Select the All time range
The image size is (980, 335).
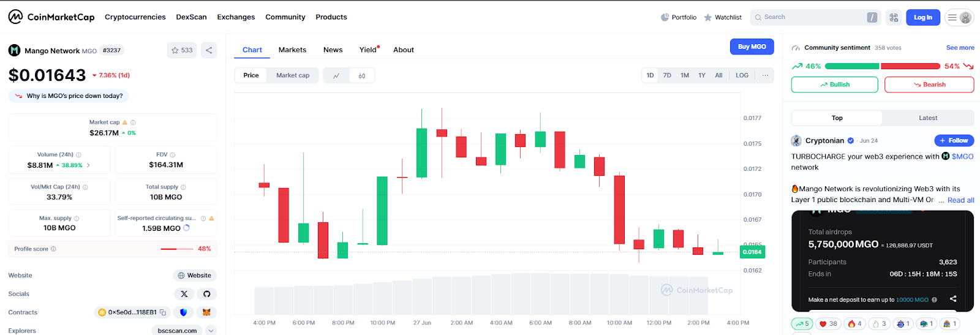[718, 75]
